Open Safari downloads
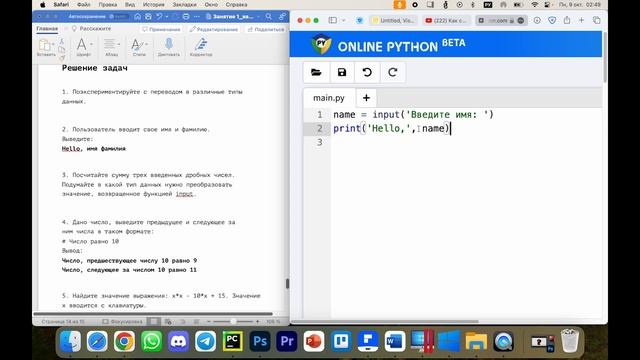This screenshot has height=360, width=640. pos(537,20)
